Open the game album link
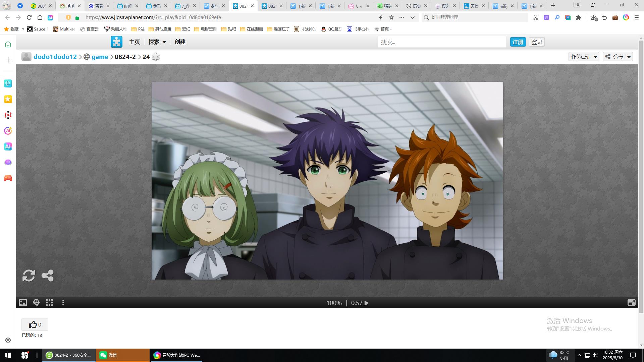644x362 pixels. pos(100,57)
